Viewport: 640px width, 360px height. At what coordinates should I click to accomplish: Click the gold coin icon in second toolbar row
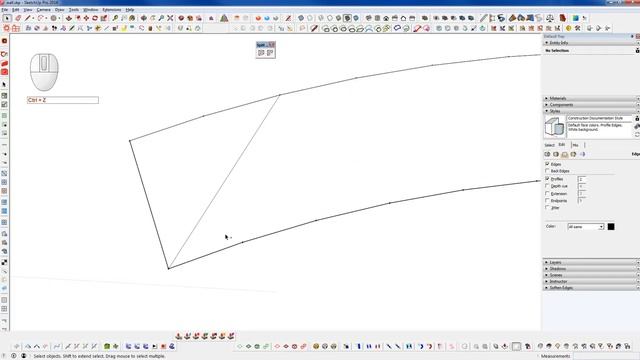pos(569,28)
